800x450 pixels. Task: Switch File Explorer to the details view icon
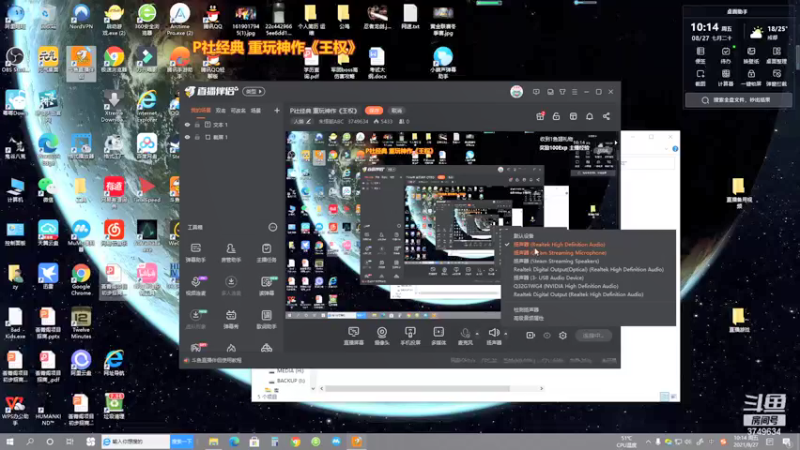pyautogui.click(x=665, y=396)
